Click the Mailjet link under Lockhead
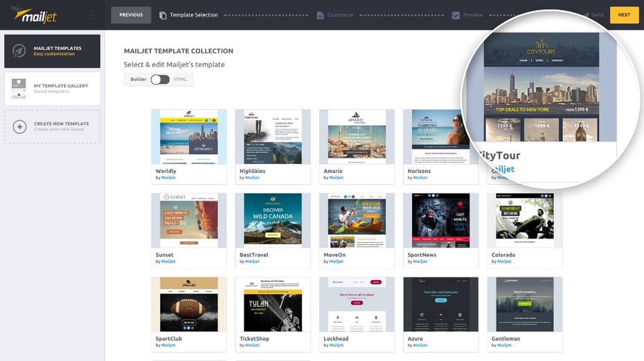The image size is (644, 361). [337, 345]
